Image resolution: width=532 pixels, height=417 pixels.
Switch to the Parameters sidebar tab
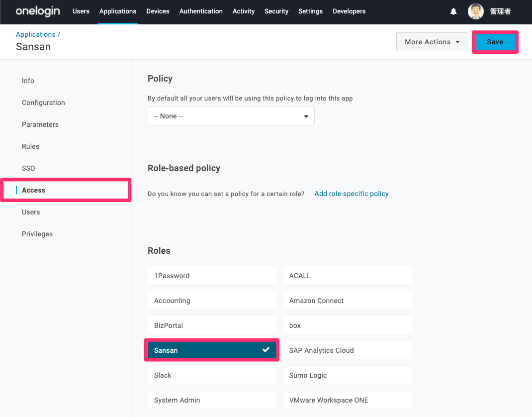tap(40, 124)
